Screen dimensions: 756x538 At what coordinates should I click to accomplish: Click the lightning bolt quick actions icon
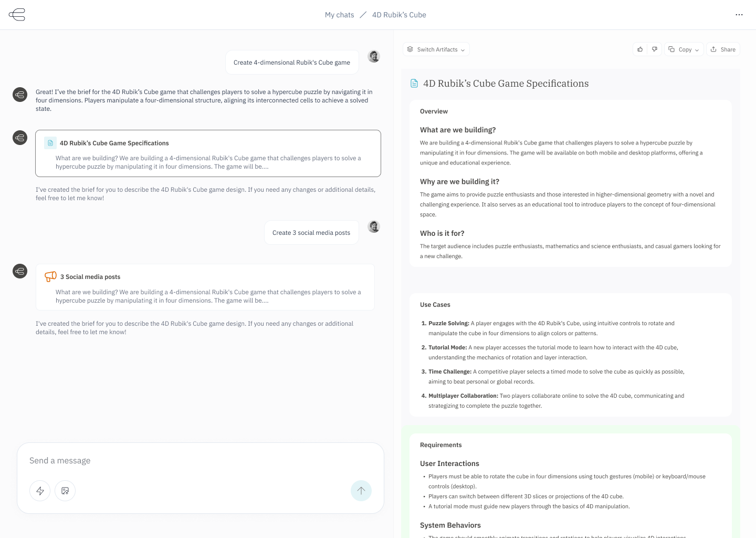(x=40, y=491)
